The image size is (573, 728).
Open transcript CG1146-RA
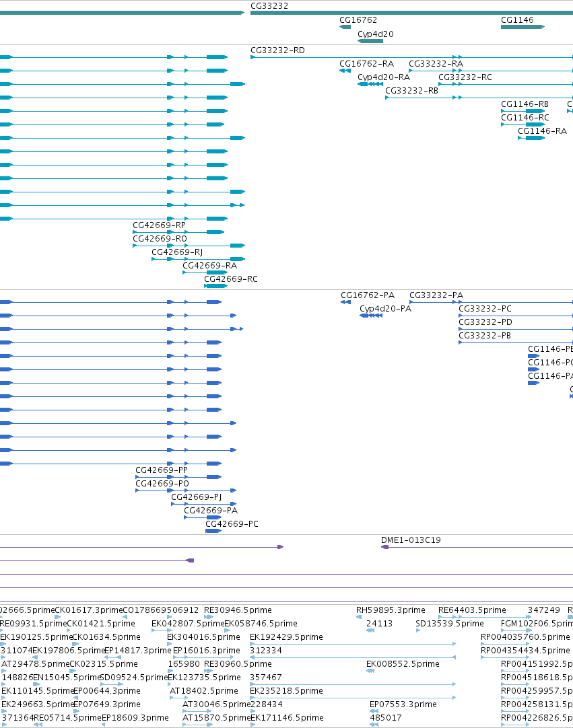tap(542, 131)
